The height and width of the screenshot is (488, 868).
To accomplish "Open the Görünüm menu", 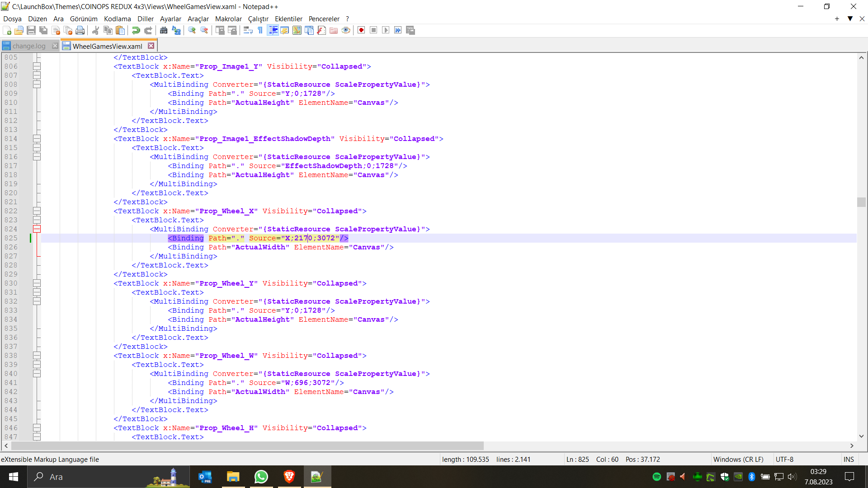I will point(84,19).
